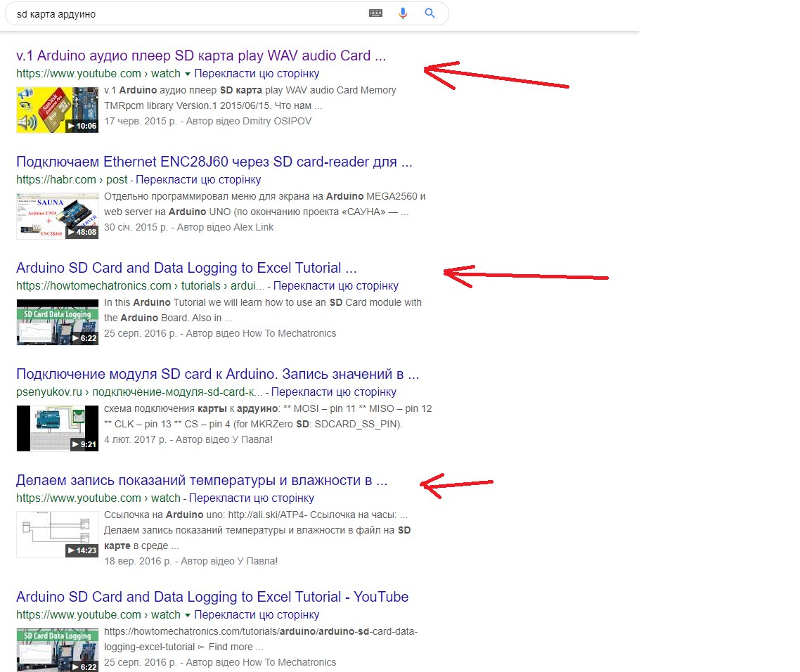Click the 'https://habr.com › post' URL
The height and width of the screenshot is (672, 800).
tap(72, 180)
